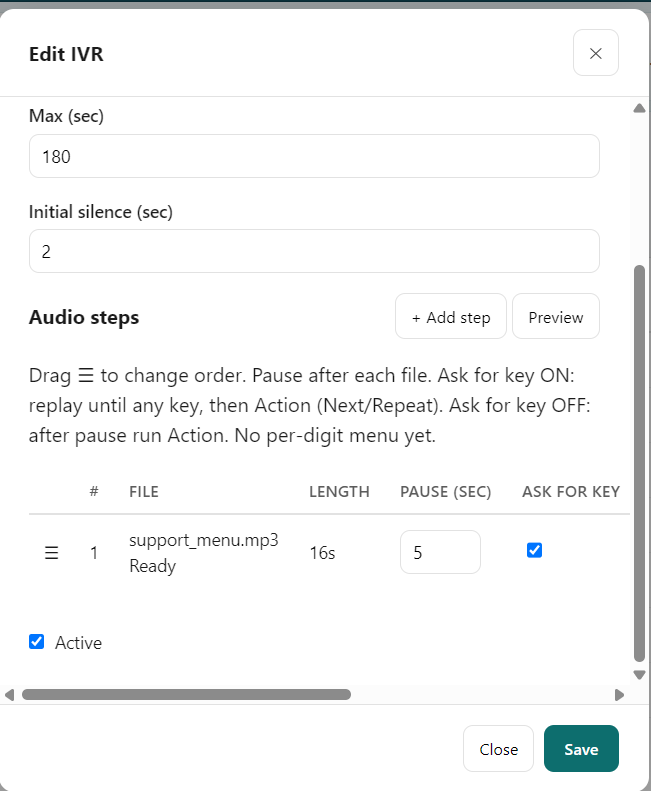
Task: Click scroll right arrow of horizontal scrollbar
Action: point(619,695)
